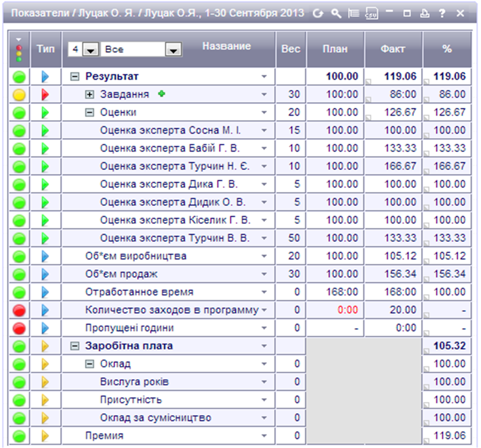Click the Вес value 50
The width and height of the screenshot is (481, 448).
point(294,238)
